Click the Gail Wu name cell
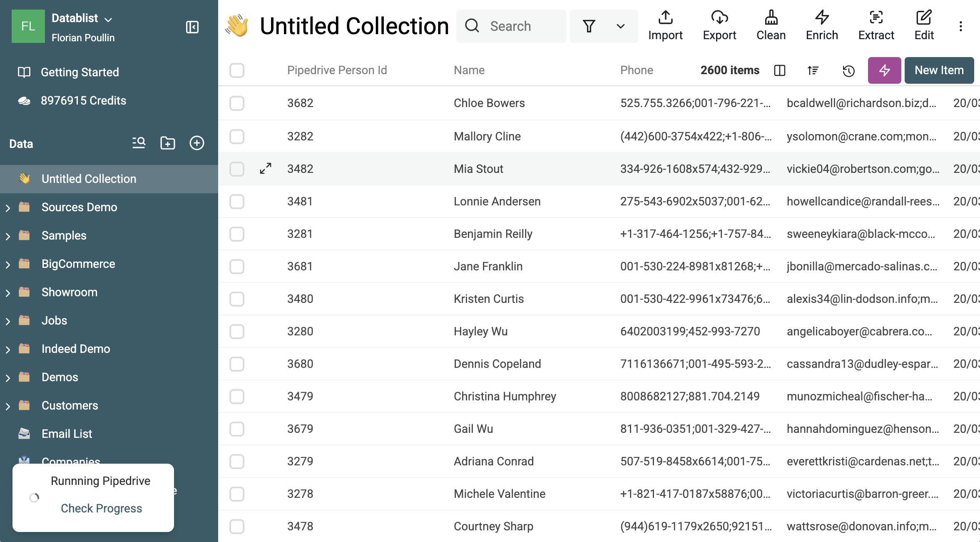 pos(473,429)
